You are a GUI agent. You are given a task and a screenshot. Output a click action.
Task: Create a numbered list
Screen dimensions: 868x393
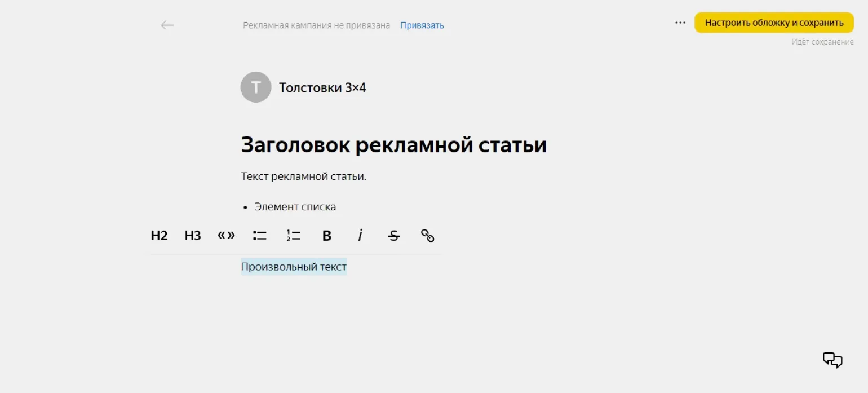(x=293, y=236)
